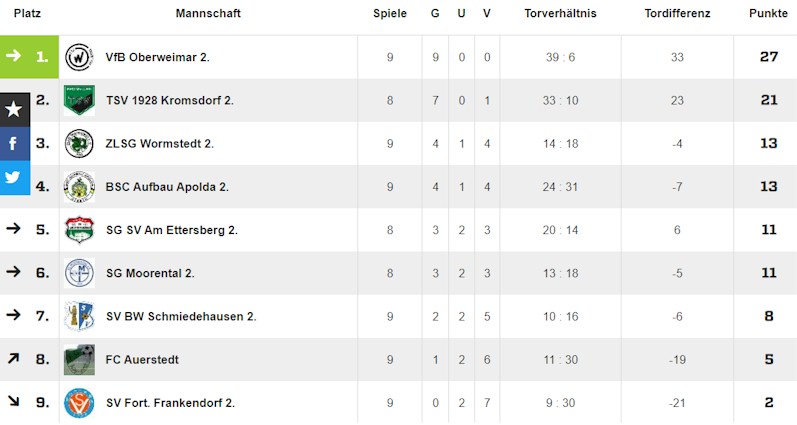Screen dimensions: 797x425
Task: Click the SG SV Am Ettersberg 2. crest
Action: 78,230
